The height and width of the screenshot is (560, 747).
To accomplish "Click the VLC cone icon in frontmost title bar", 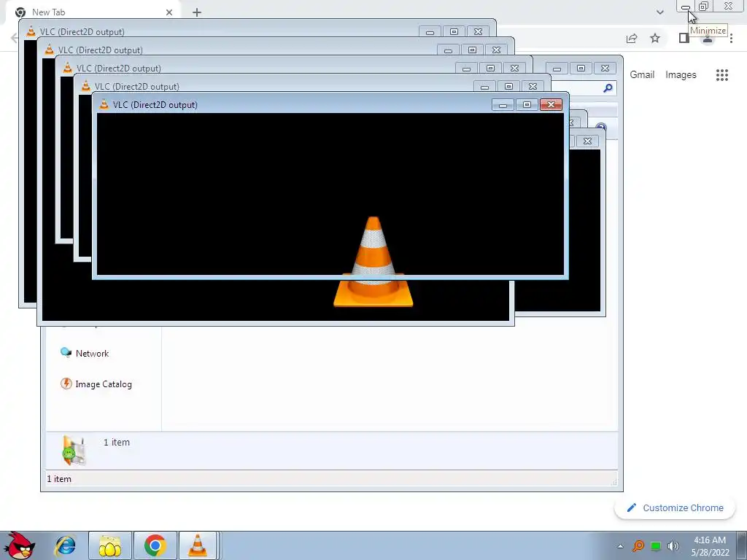I will tap(104, 104).
